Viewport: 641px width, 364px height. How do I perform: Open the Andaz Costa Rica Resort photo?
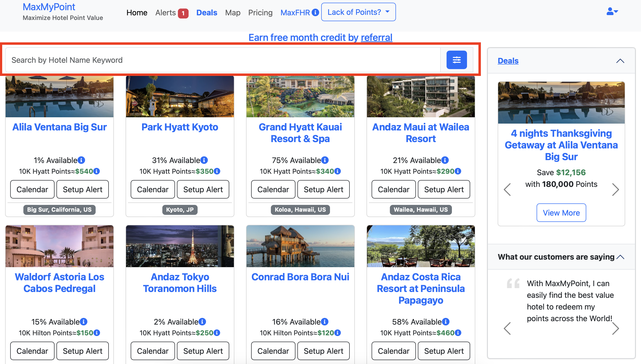[421, 246]
